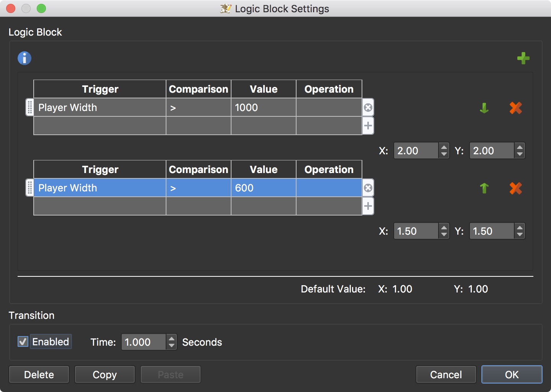Screen dimensions: 551x392
Task: Click the Copy button
Action: (104, 374)
